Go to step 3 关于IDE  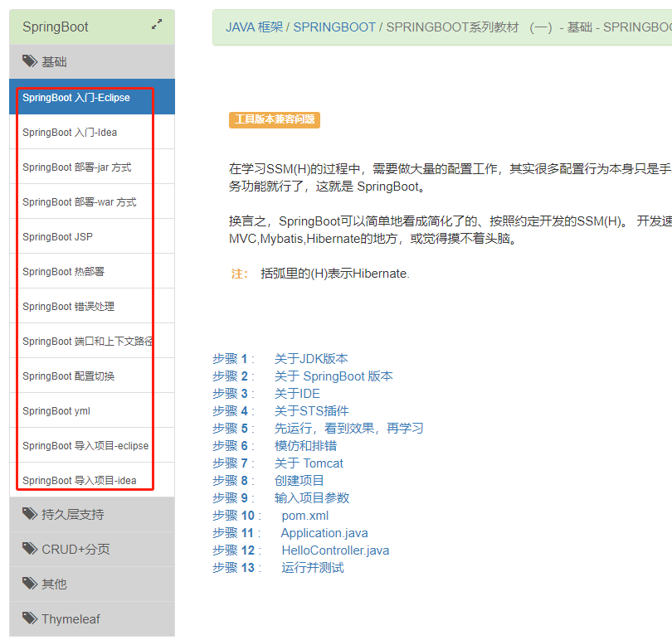297,393
